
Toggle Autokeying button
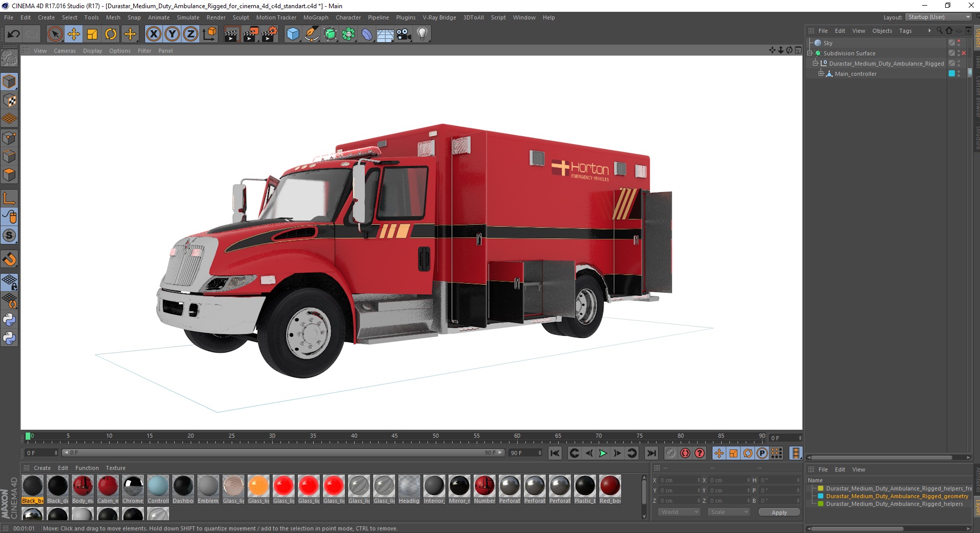pyautogui.click(x=685, y=453)
